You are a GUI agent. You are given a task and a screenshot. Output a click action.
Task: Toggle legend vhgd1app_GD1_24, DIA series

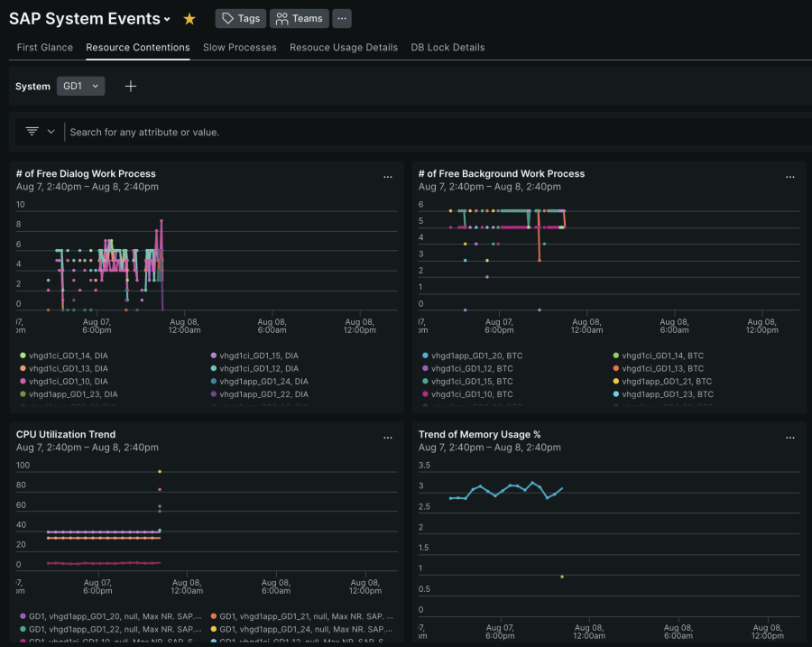click(x=260, y=382)
